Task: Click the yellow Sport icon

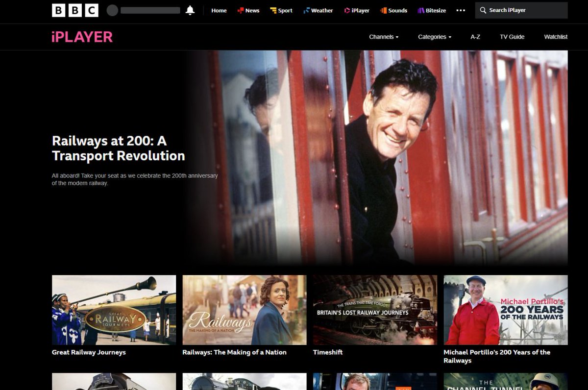Action: pyautogui.click(x=273, y=10)
